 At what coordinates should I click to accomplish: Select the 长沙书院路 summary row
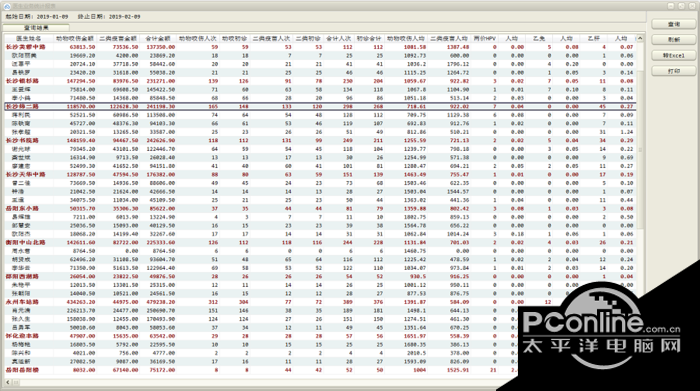320,140
